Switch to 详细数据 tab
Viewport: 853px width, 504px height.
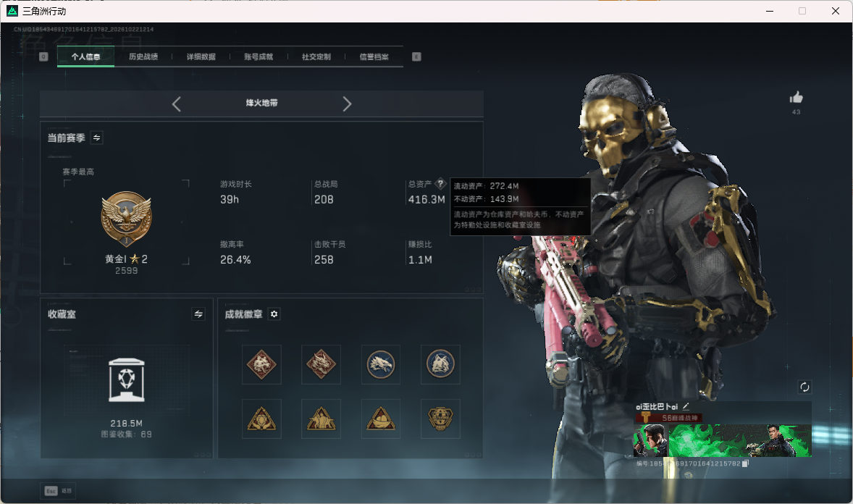click(x=201, y=56)
